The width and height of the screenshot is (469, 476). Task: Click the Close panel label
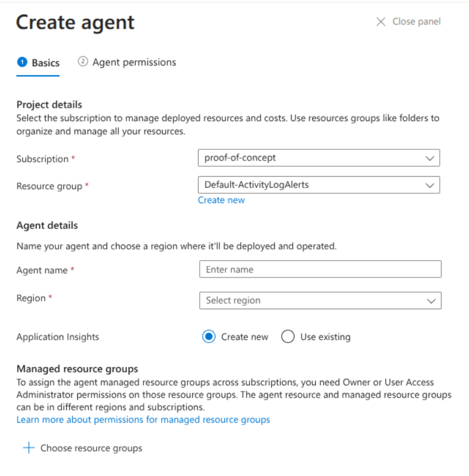pos(417,21)
